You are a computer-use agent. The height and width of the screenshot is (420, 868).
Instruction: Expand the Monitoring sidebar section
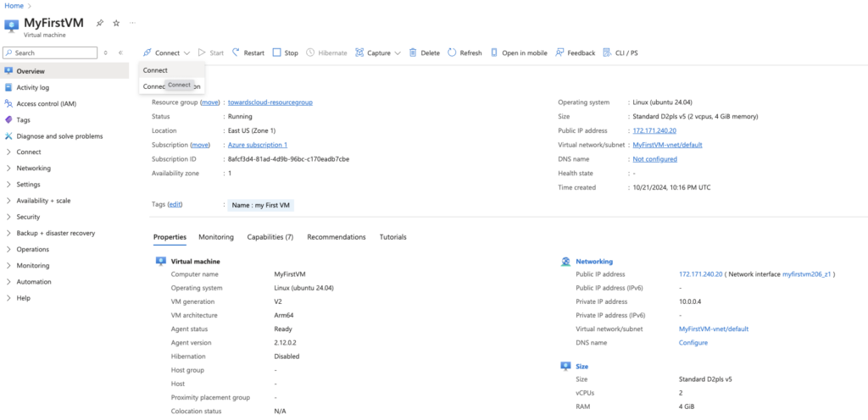pyautogui.click(x=8, y=265)
